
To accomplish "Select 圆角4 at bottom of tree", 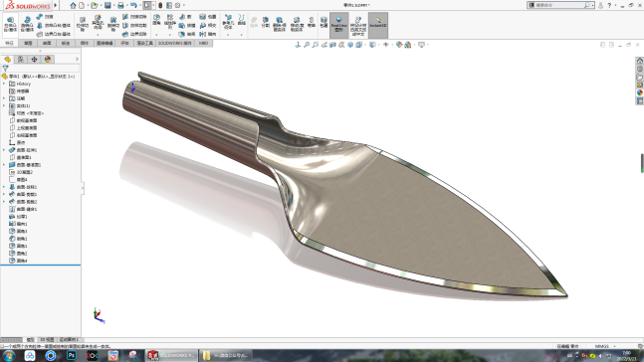I will pos(19,261).
